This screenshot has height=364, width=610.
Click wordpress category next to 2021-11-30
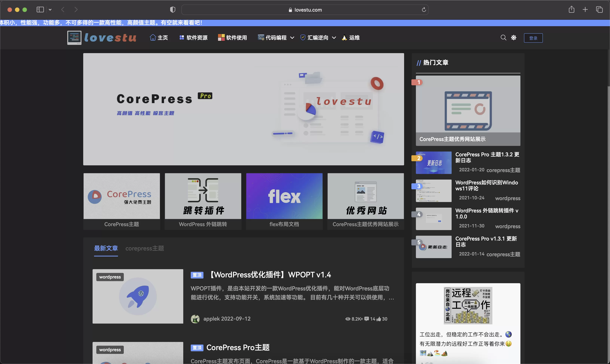click(x=508, y=226)
